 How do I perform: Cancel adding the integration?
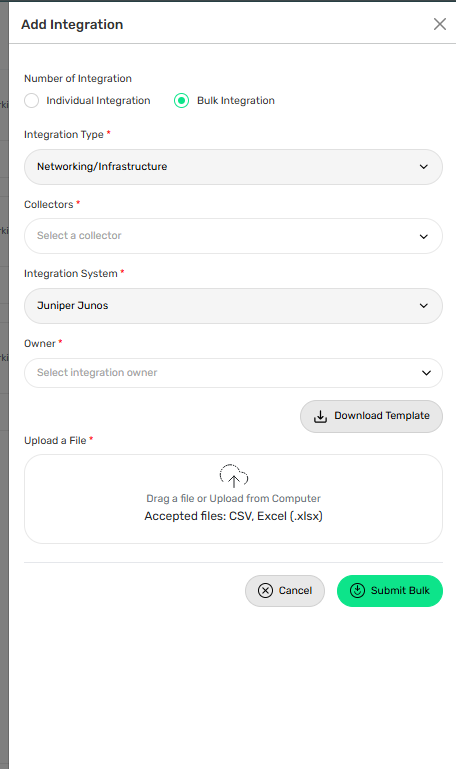click(x=285, y=590)
